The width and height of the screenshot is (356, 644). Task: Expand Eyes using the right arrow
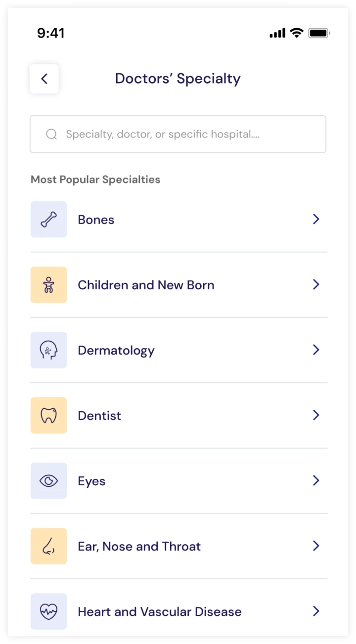point(316,480)
